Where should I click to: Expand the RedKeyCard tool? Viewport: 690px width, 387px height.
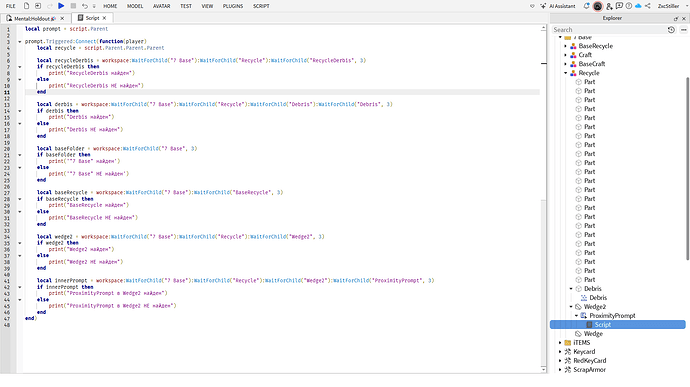point(560,361)
